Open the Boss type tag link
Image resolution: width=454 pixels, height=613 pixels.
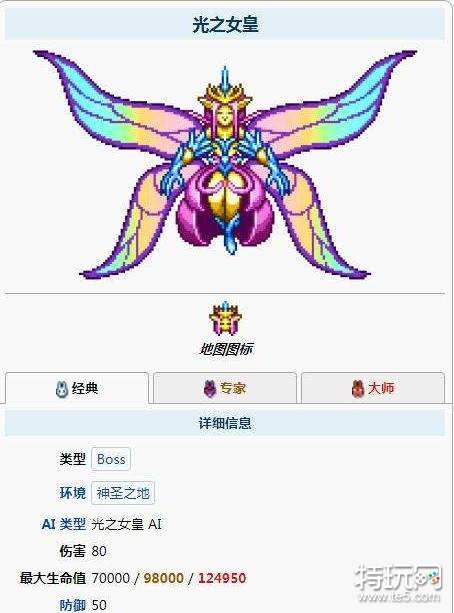111,459
